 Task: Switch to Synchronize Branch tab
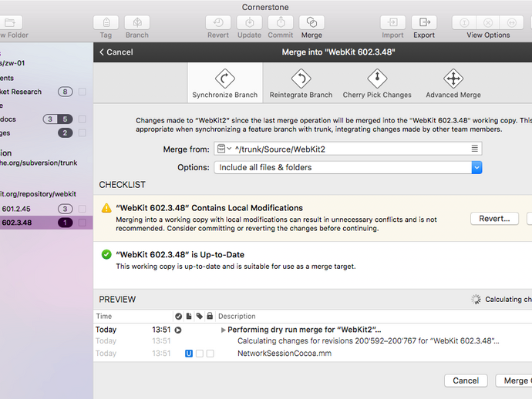click(225, 83)
